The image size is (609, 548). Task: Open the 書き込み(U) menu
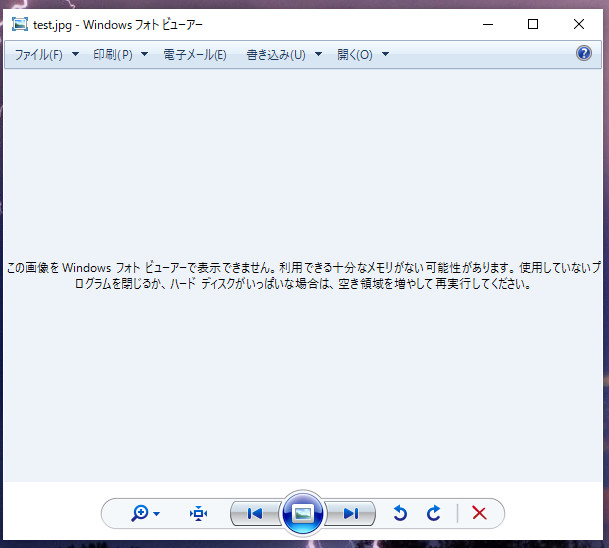pos(284,54)
